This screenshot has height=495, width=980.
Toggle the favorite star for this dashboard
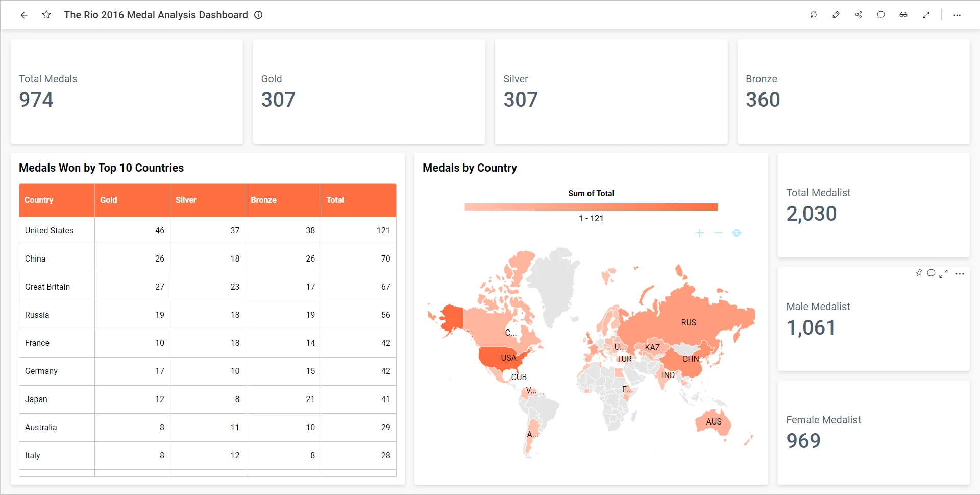46,15
